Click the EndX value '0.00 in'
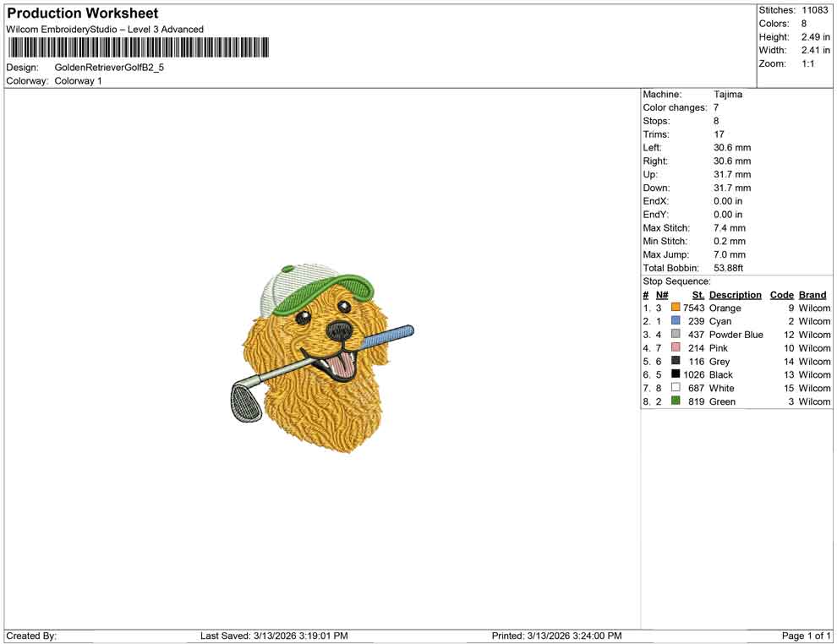837x644 pixels. [728, 201]
